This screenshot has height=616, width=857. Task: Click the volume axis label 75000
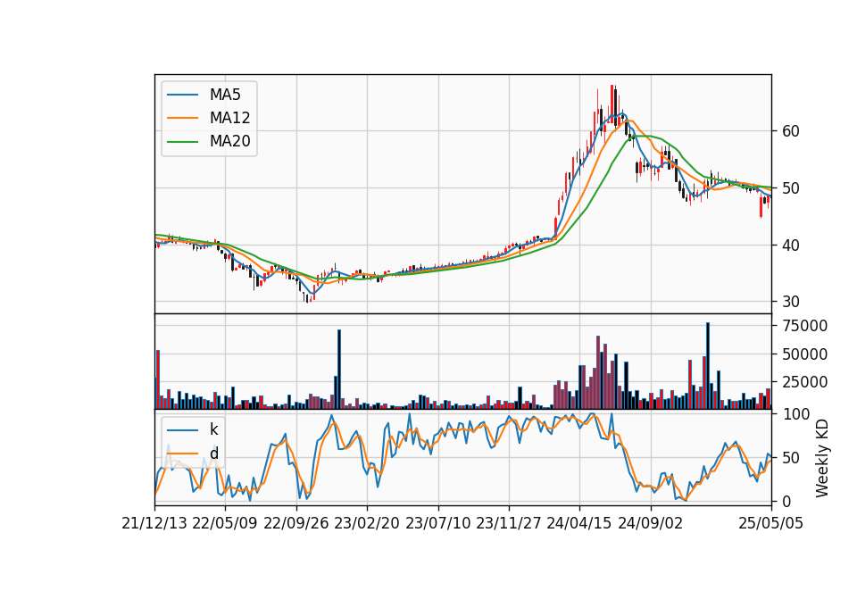(x=804, y=326)
